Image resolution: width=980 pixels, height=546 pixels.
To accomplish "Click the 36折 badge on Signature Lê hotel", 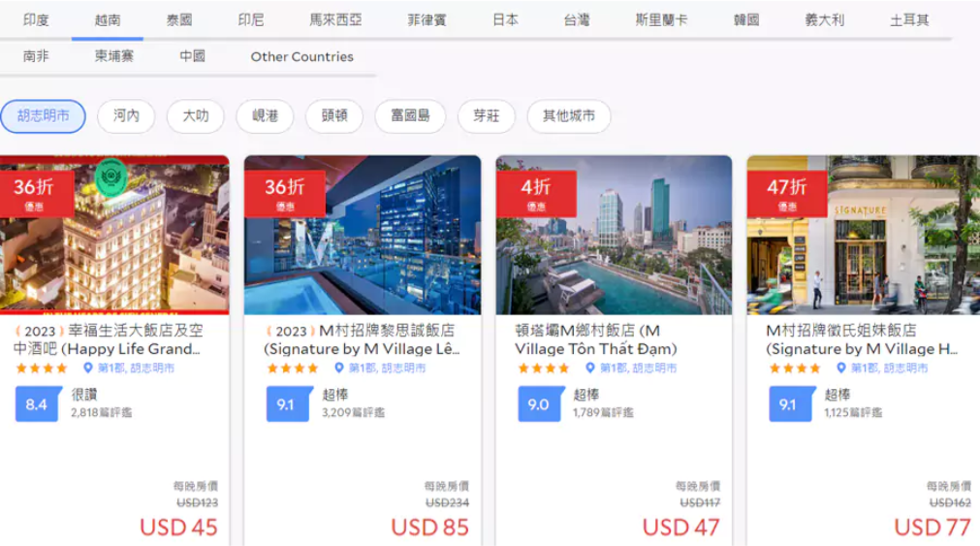I will (x=285, y=194).
